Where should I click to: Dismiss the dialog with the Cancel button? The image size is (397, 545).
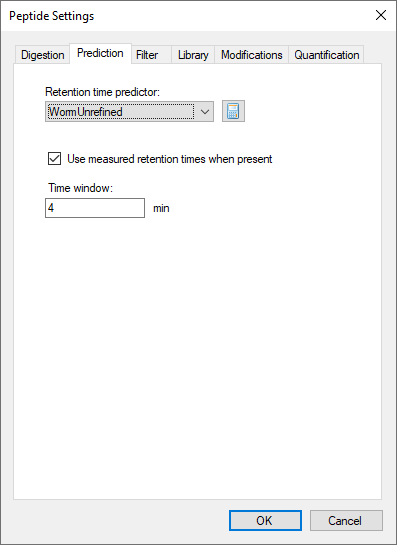pyautogui.click(x=346, y=520)
